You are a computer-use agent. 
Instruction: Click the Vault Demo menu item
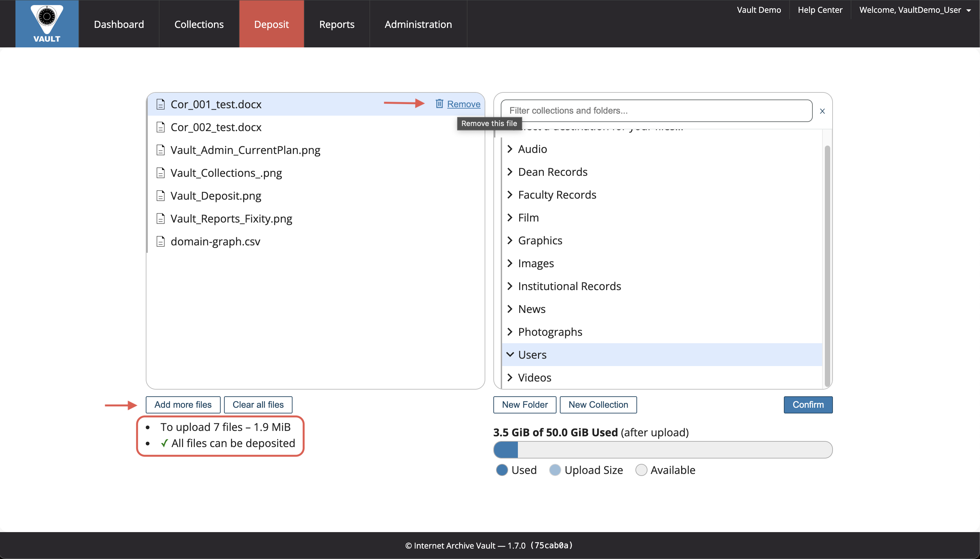759,10
